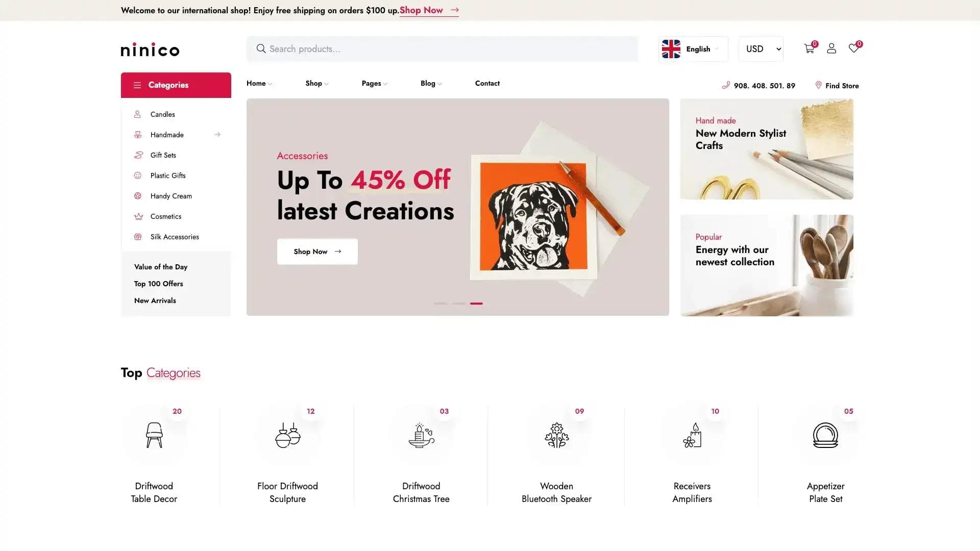Expand the English language selector
Image resolution: width=980 pixels, height=551 pixels.
tap(693, 49)
